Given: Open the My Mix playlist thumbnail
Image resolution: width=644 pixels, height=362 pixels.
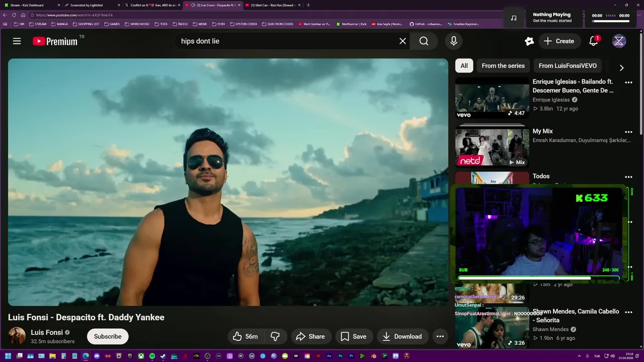Looking at the screenshot, I should (492, 146).
